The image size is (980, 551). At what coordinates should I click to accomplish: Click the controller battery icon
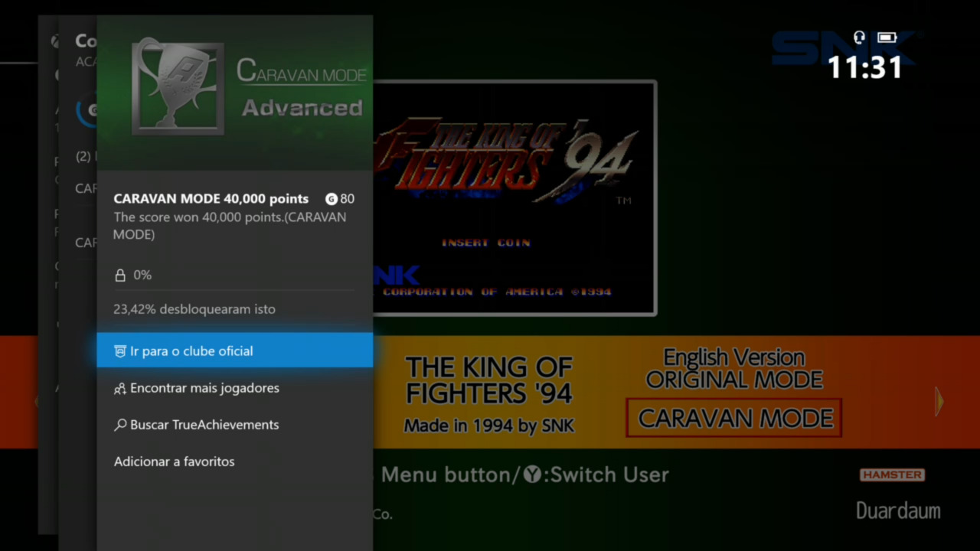[x=887, y=37]
